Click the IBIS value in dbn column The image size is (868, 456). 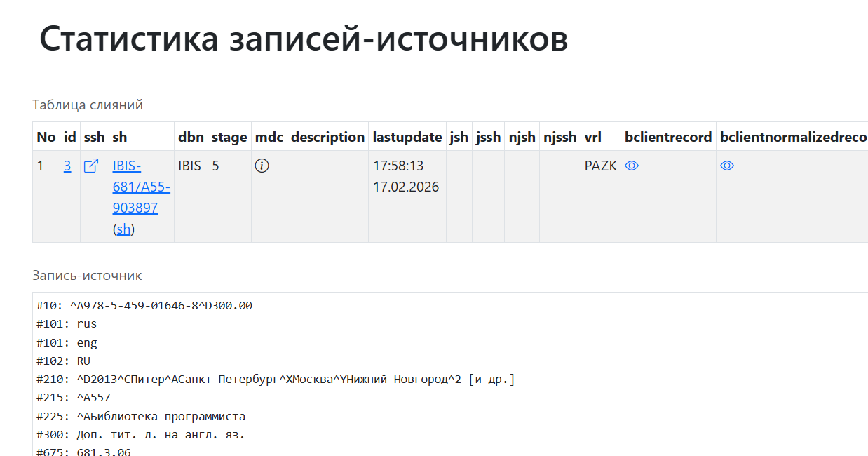(x=189, y=166)
